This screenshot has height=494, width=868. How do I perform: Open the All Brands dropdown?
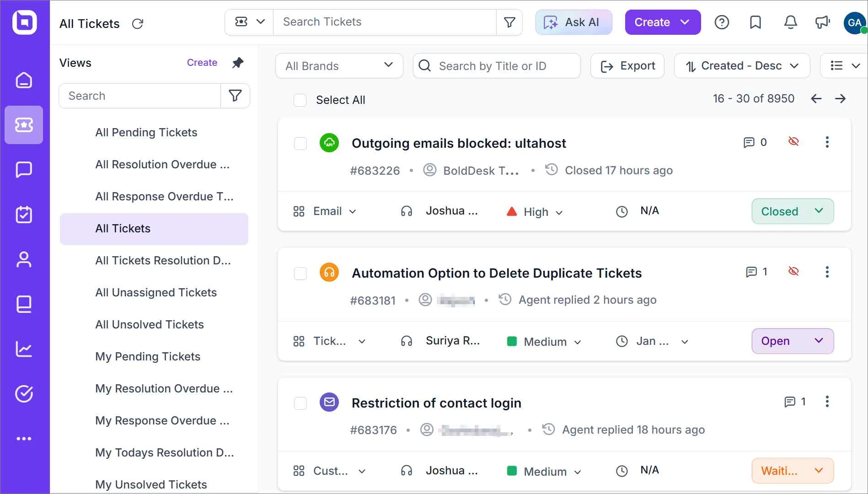(339, 66)
